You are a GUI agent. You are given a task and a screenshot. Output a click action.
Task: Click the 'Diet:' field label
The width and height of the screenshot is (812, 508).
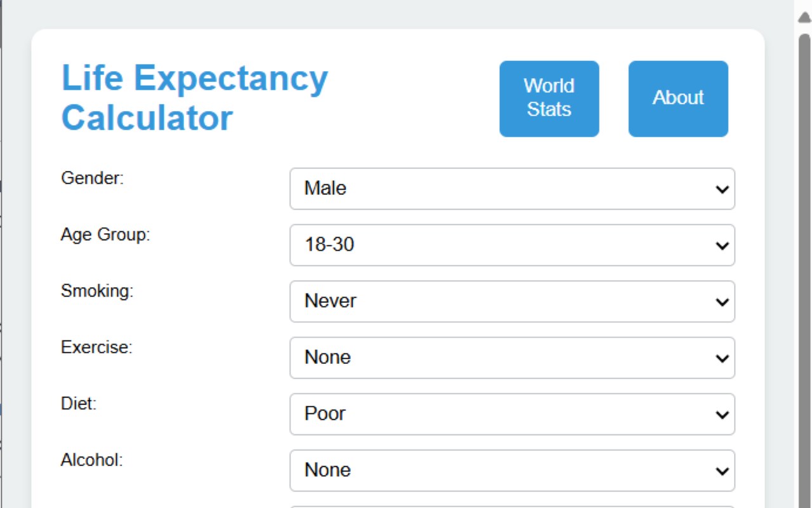pos(79,404)
